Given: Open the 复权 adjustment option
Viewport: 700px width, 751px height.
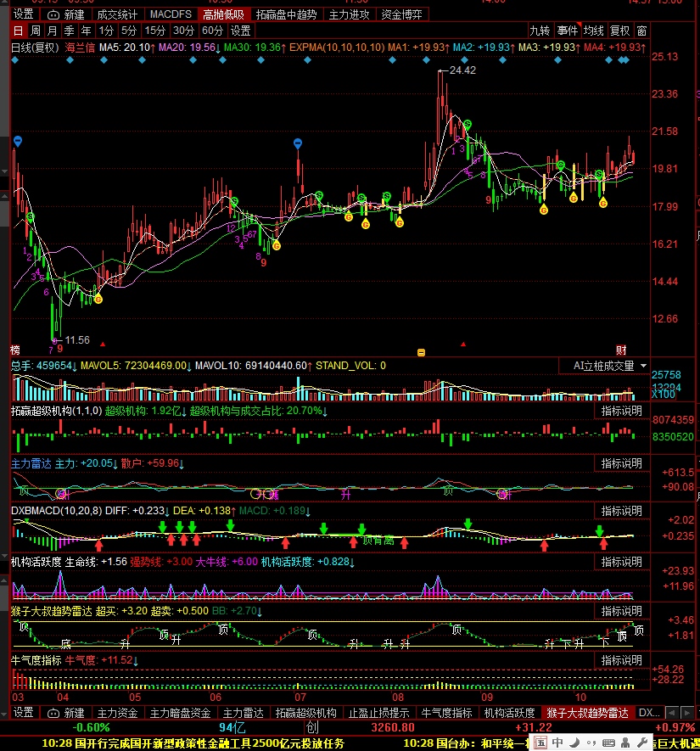Looking at the screenshot, I should [620, 31].
